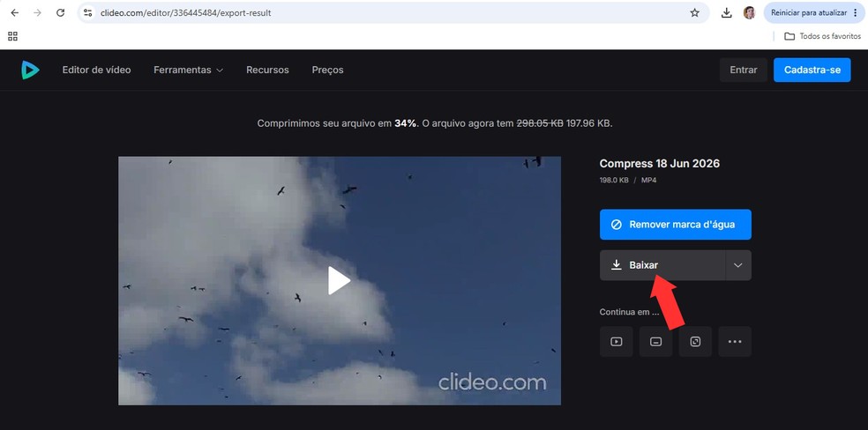The image size is (868, 430).
Task: Expand the Ferramentas menu
Action: (x=188, y=70)
